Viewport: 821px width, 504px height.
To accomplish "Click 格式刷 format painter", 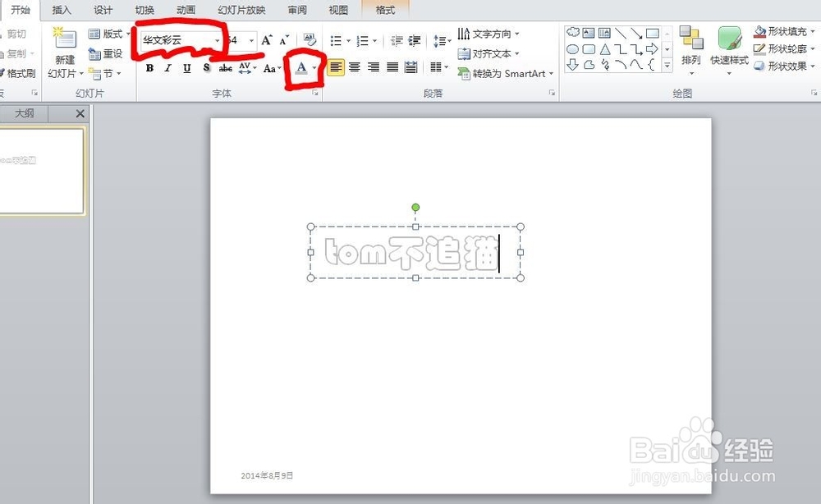I will (18, 74).
